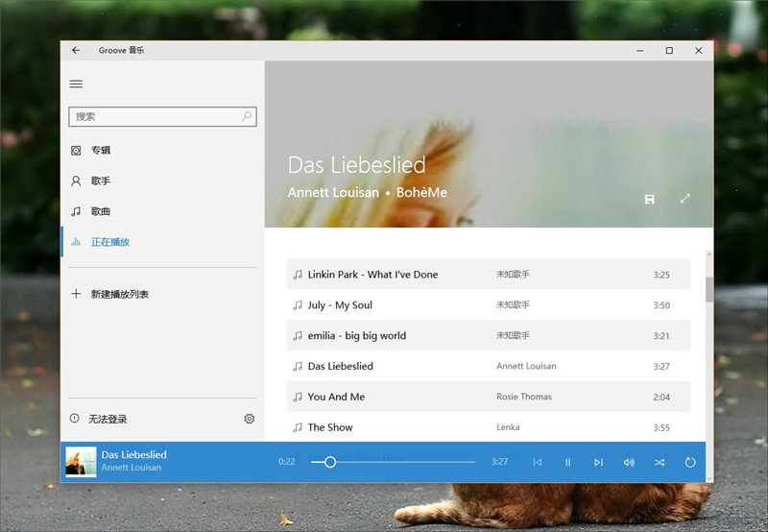Viewport: 768px width, 532px height.
Task: Click the sign-in error (无法登录) link
Action: [108, 419]
